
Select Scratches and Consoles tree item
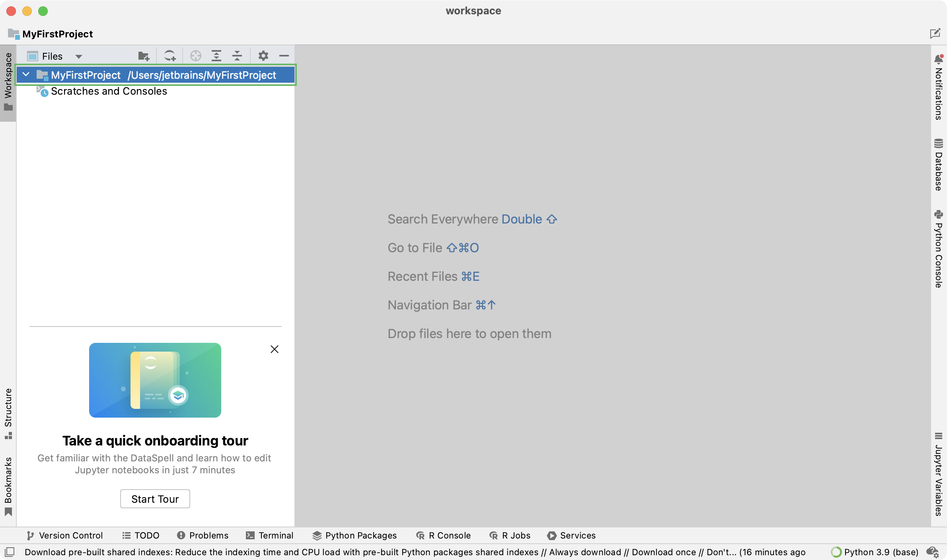coord(109,91)
